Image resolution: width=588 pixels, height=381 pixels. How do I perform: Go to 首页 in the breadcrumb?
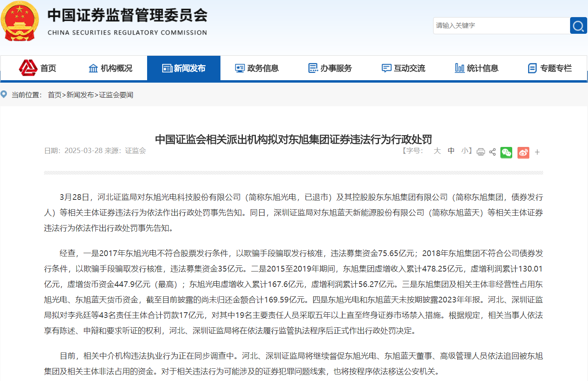click(x=55, y=95)
